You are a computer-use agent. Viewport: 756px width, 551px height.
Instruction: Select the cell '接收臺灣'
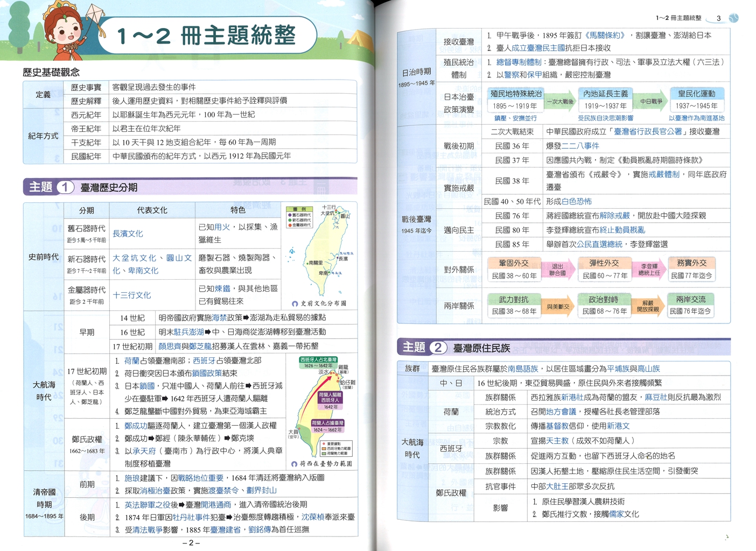pyautogui.click(x=459, y=41)
